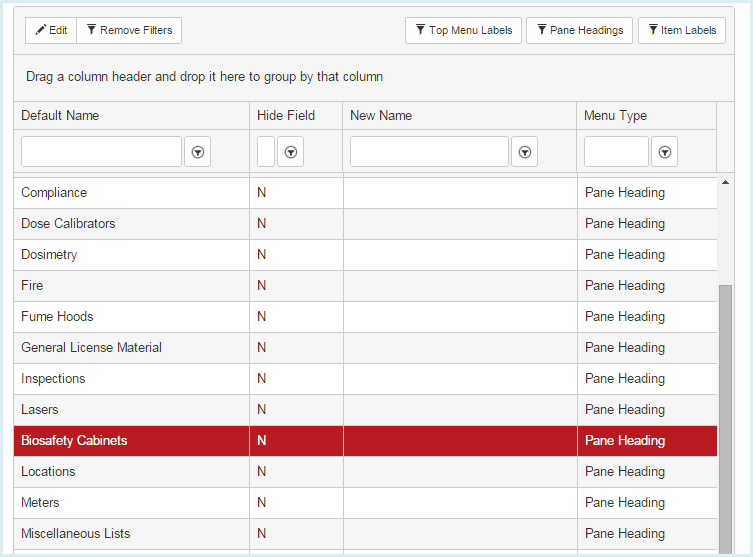Open New Name filter operator icon
This screenshot has height=557, width=753.
(x=524, y=152)
